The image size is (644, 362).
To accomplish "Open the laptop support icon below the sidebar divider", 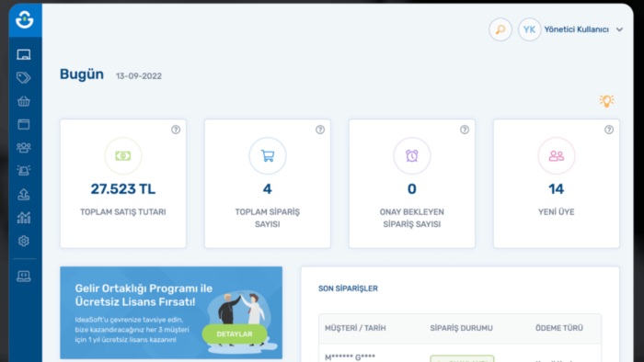I will tap(24, 277).
